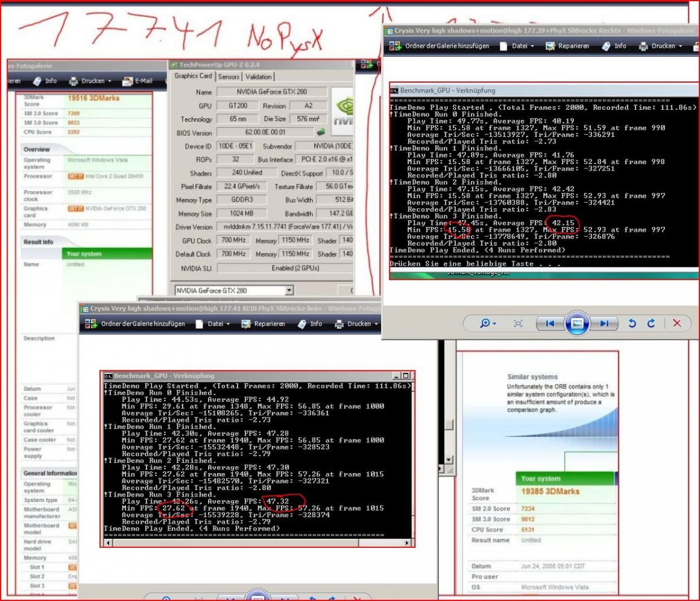Click the console icon in the lower Benchmark_GPU title bar
The image size is (700, 601).
(x=108, y=376)
